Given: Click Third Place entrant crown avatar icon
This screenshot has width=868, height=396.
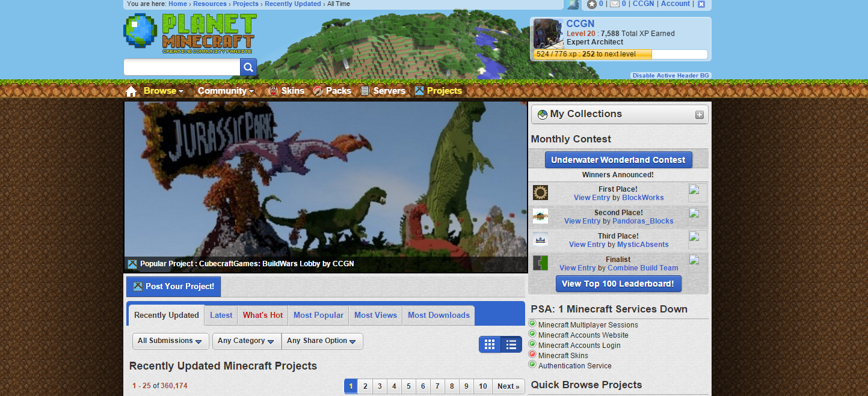Looking at the screenshot, I should [x=540, y=240].
